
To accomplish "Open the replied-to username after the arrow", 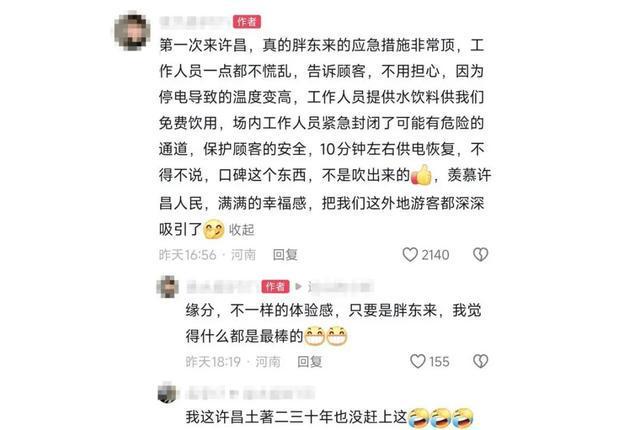I will pyautogui.click(x=340, y=287).
